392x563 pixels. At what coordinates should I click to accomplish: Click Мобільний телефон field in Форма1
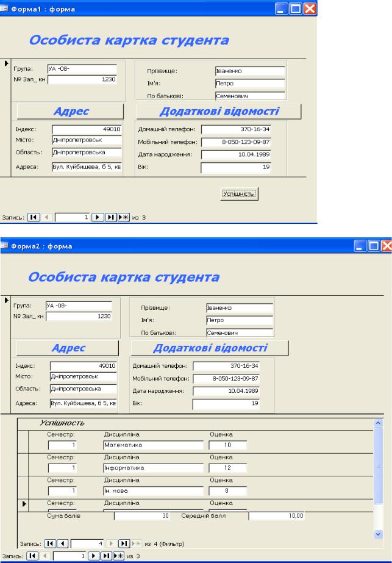pyautogui.click(x=236, y=142)
